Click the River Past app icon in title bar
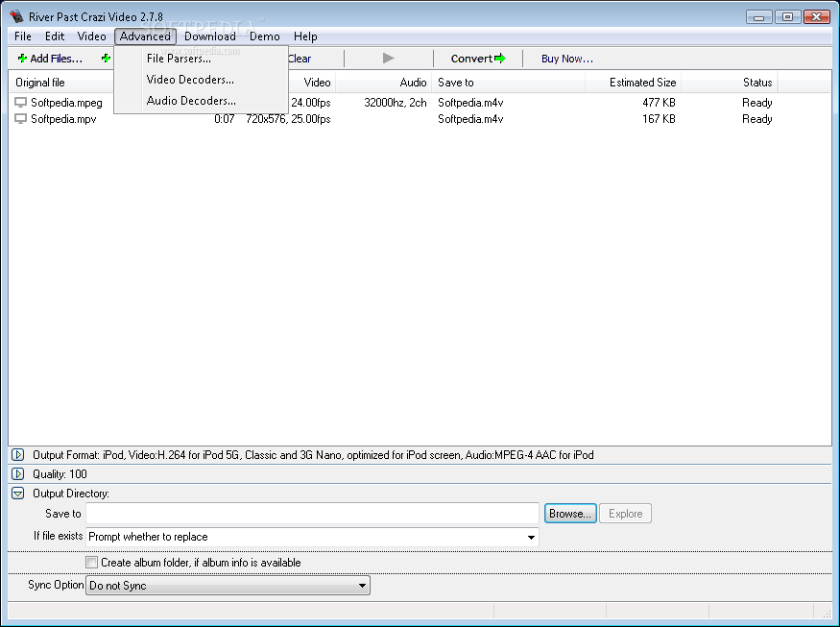Viewport: 840px width, 627px height. tap(16, 16)
